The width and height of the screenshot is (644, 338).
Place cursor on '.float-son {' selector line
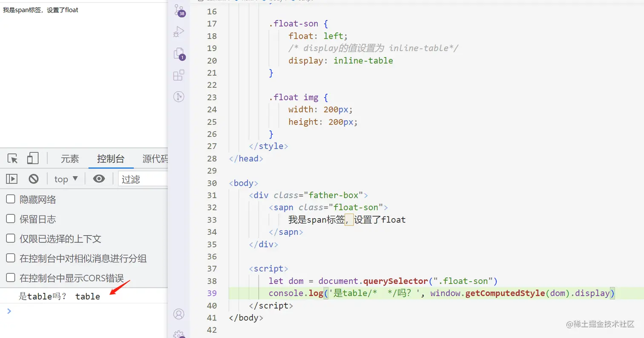point(298,23)
